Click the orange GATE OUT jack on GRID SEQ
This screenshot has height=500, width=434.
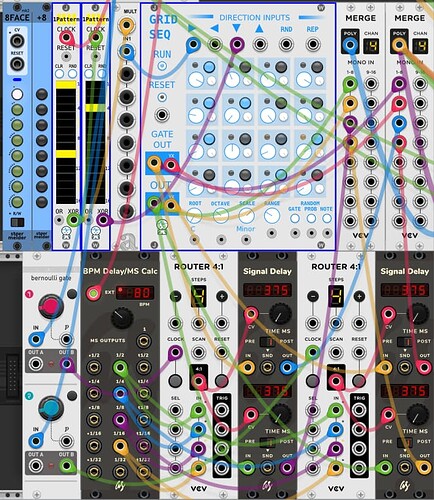tap(154, 163)
